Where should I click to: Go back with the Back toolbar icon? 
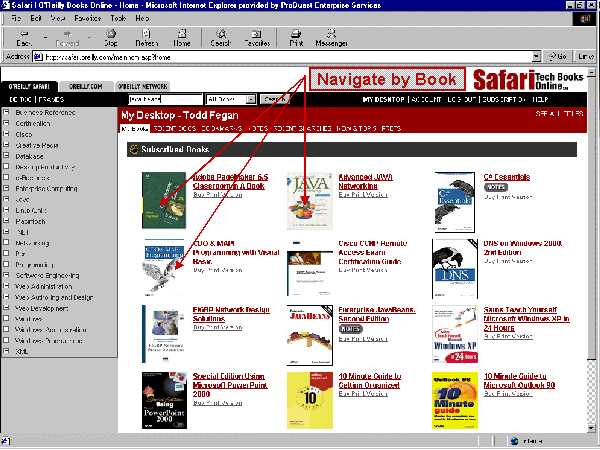24,38
